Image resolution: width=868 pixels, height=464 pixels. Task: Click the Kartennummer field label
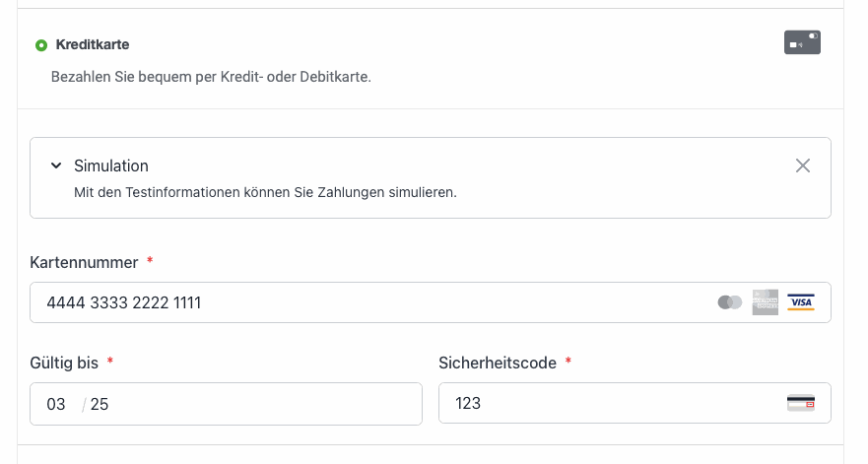84,262
